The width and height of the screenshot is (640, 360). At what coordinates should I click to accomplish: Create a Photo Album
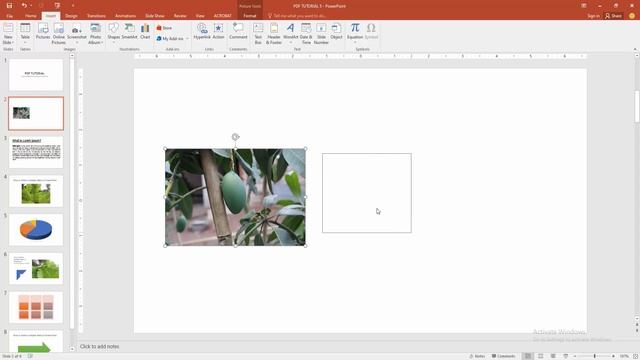pyautogui.click(x=96, y=33)
